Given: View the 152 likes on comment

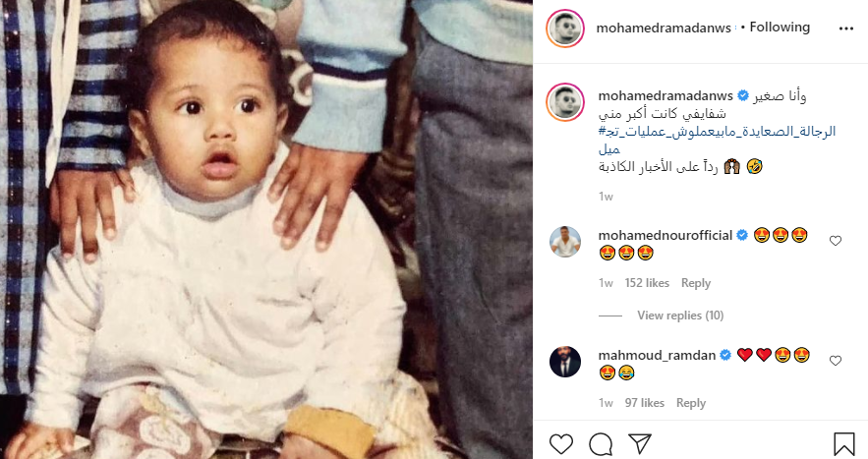Looking at the screenshot, I should [x=647, y=283].
